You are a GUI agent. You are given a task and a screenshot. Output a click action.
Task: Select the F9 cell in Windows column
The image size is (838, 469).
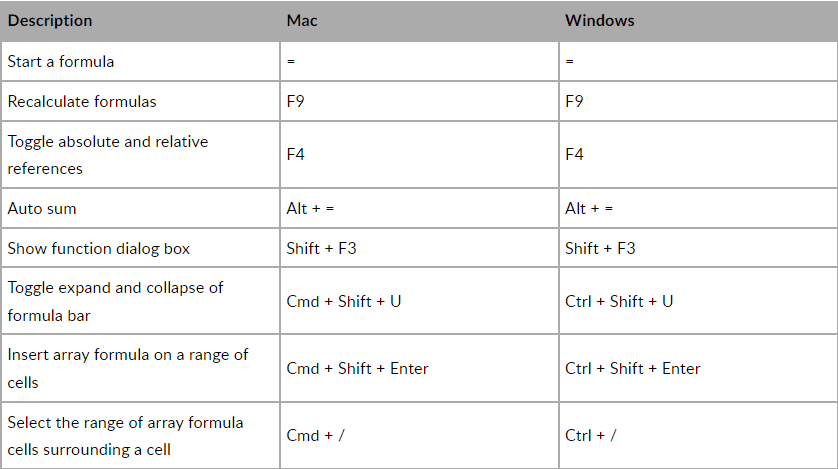(x=574, y=101)
